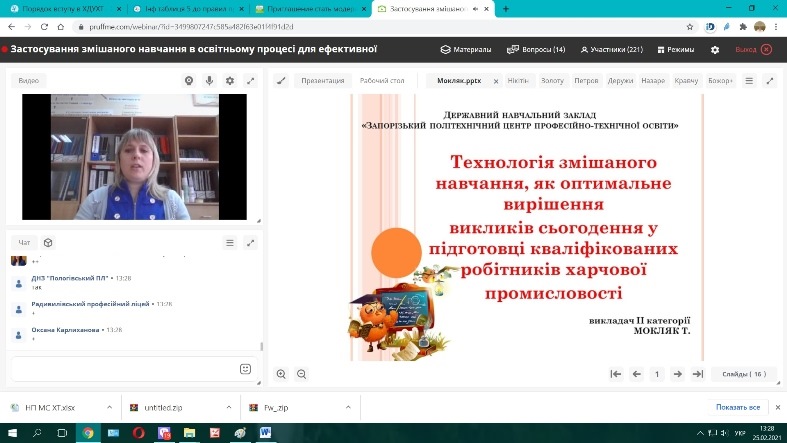Expand options for НП МС ХТ.xlsx download
This screenshot has height=443, width=787.
coord(109,407)
